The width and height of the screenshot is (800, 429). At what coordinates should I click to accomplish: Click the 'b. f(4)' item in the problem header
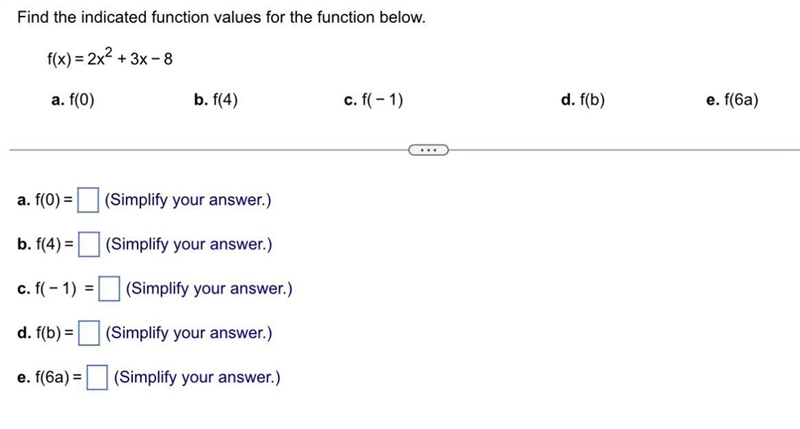216,99
